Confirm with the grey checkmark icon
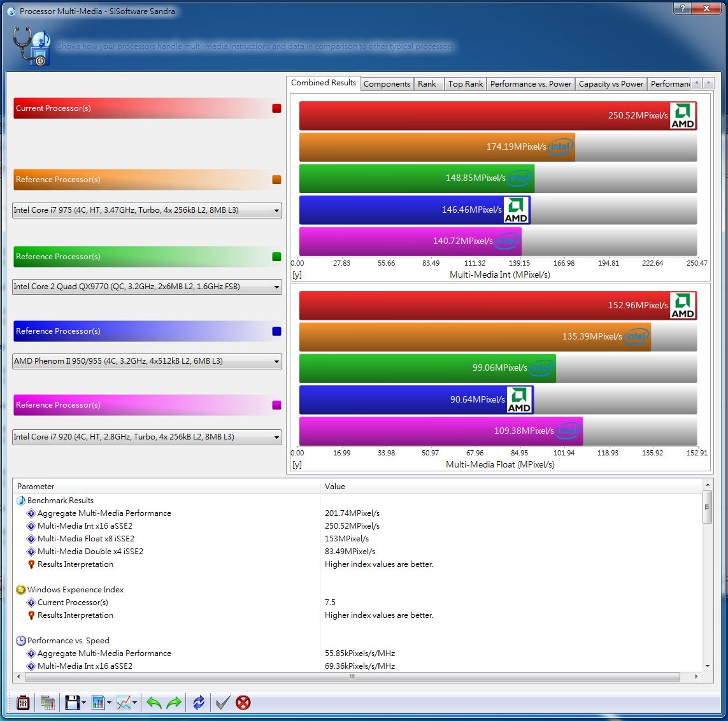Screen dimensions: 728x721 coord(222,703)
